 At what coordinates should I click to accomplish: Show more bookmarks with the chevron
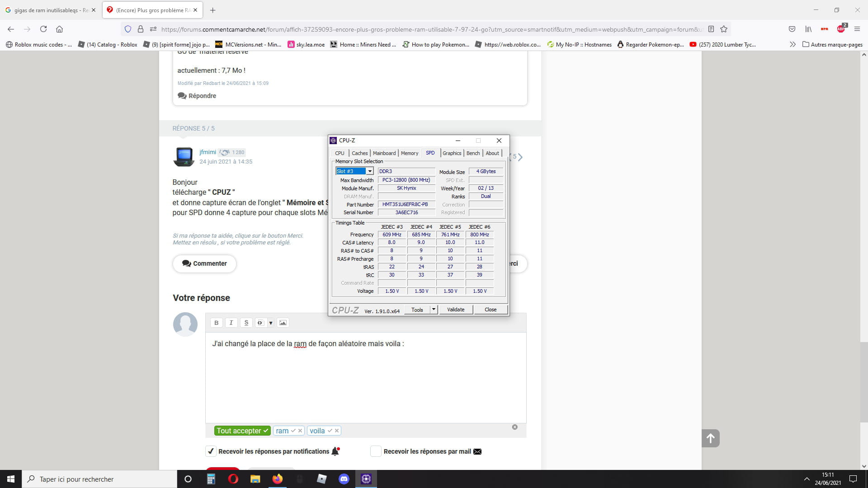[793, 44]
